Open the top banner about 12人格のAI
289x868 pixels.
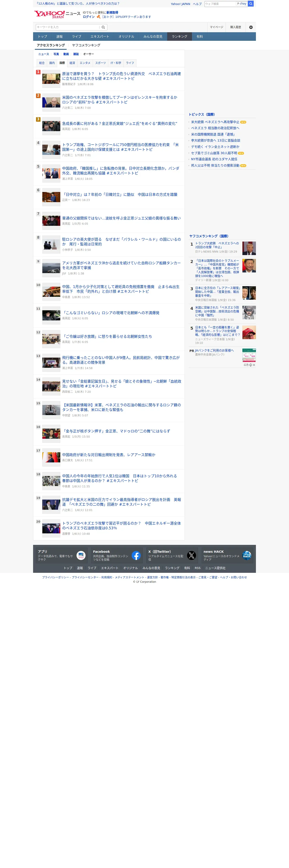(x=78, y=4)
